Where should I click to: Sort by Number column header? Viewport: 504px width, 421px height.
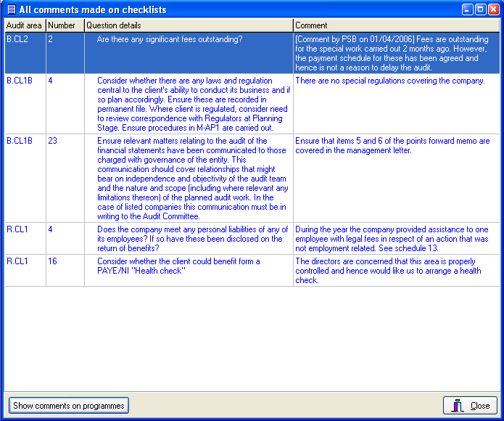pos(65,25)
